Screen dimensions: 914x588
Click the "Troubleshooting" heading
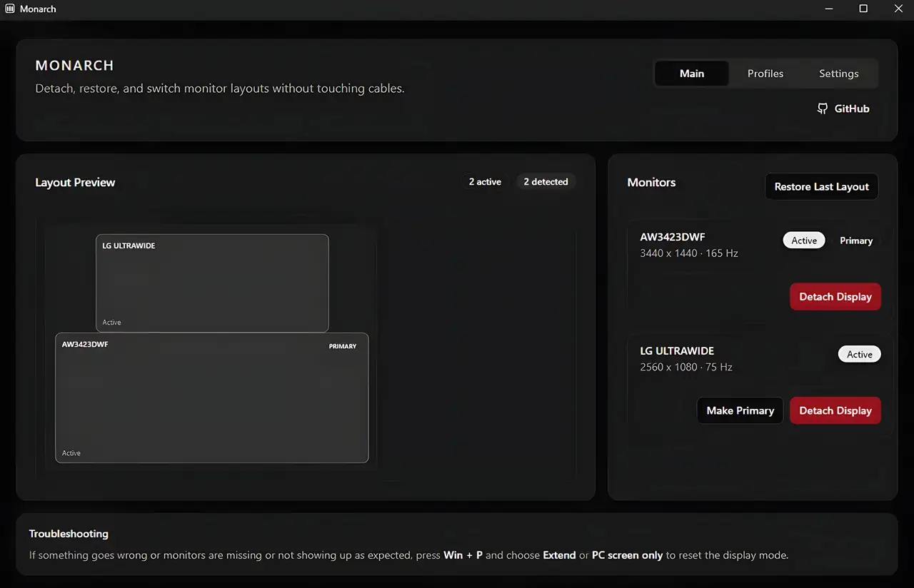coord(69,534)
